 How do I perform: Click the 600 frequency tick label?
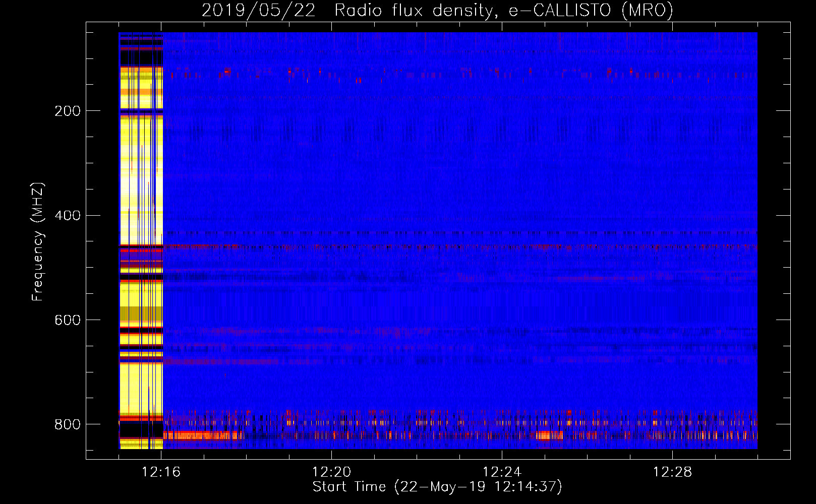pos(68,320)
